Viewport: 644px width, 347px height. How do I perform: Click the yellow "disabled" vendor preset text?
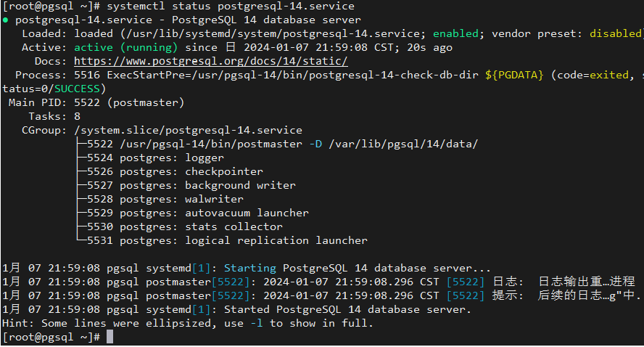pyautogui.click(x=615, y=33)
